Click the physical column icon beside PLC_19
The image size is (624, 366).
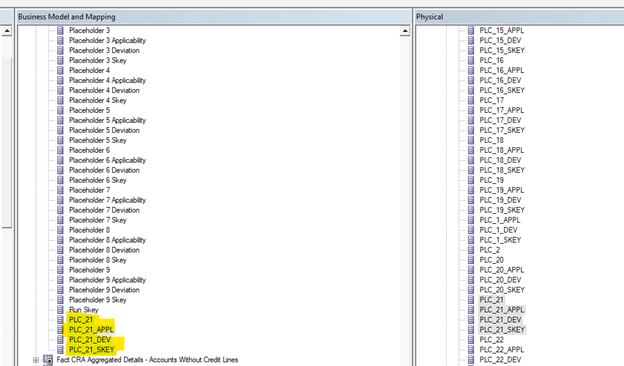coord(471,180)
